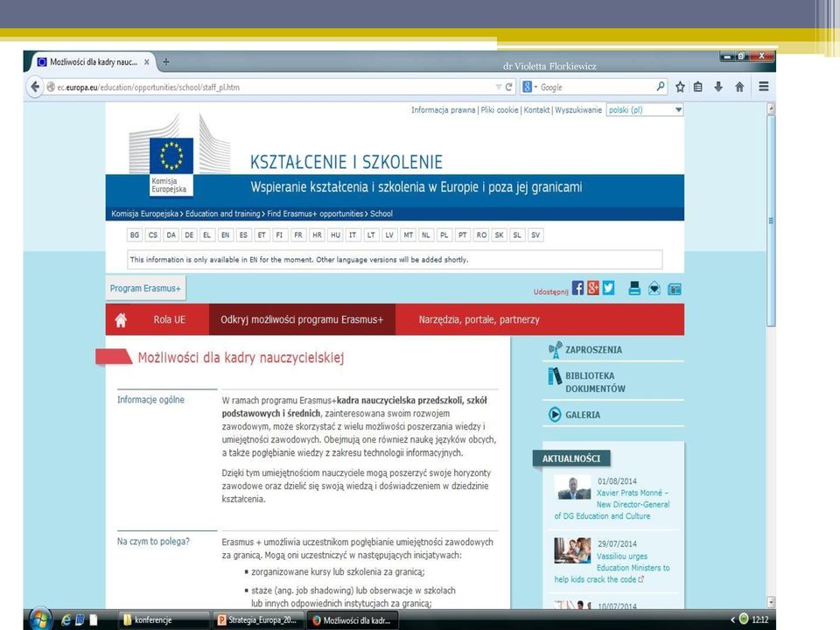Send page by email envelope icon

coord(654,289)
